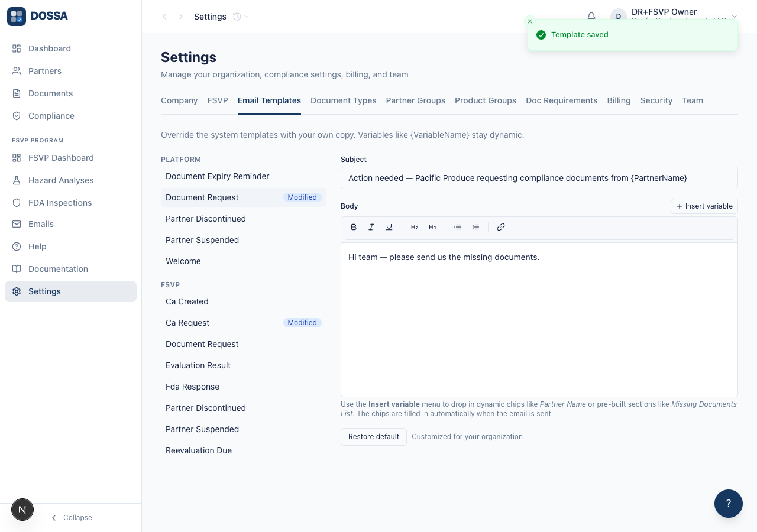This screenshot has width=757, height=532.
Task: Select FSVP Partner Suspended template
Action: [x=244, y=429]
